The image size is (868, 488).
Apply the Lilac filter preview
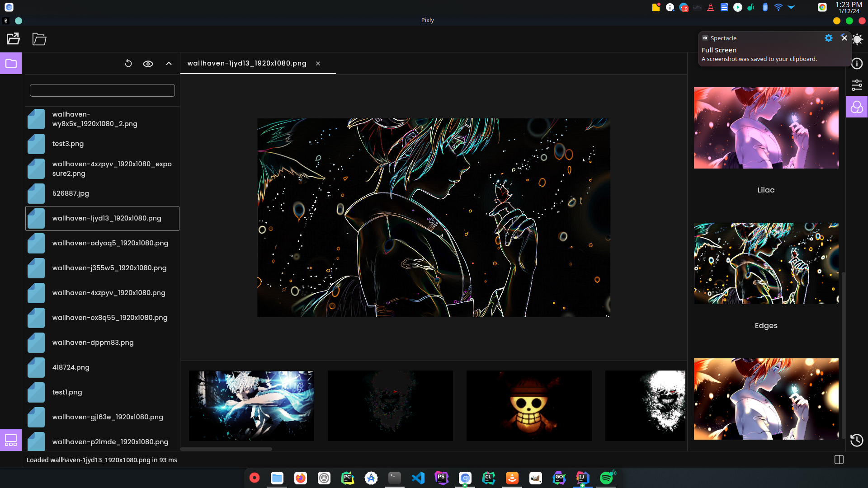coord(766,128)
